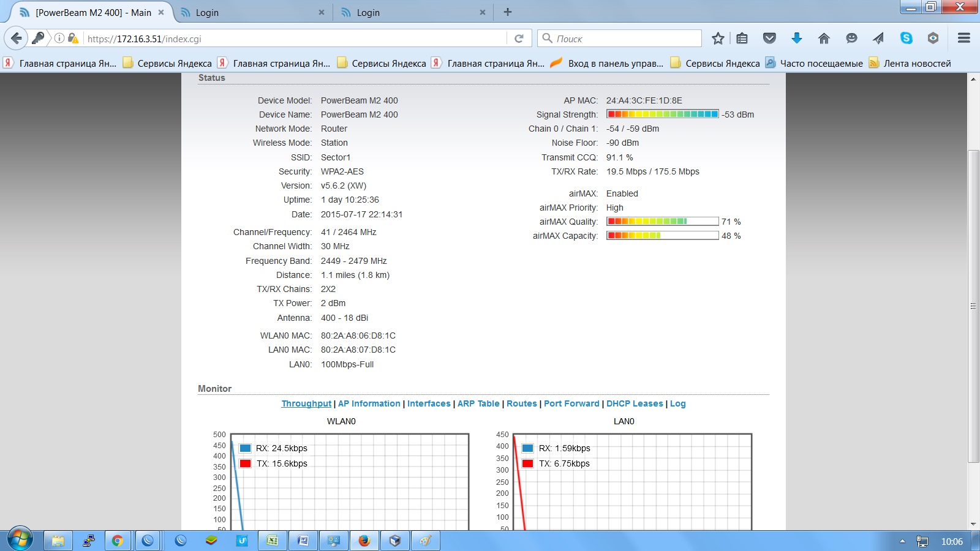Open the DHCP Leases link

tap(635, 403)
